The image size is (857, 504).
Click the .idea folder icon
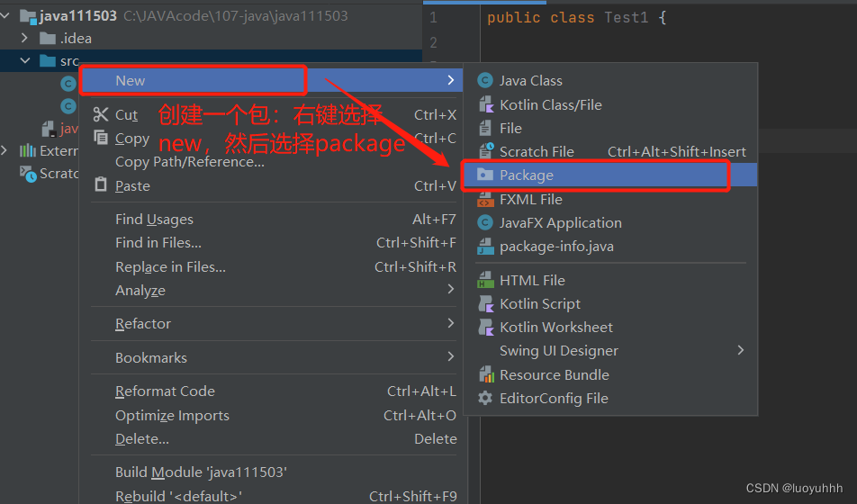click(x=48, y=39)
